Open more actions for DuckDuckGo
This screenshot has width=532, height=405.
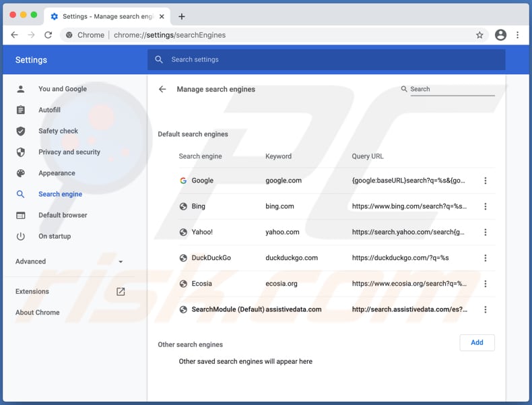coord(485,258)
